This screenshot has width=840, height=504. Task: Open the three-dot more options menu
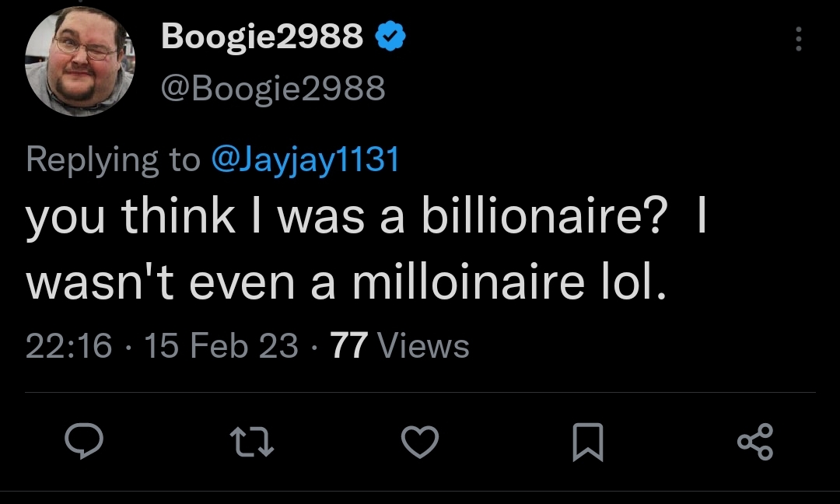(x=798, y=38)
